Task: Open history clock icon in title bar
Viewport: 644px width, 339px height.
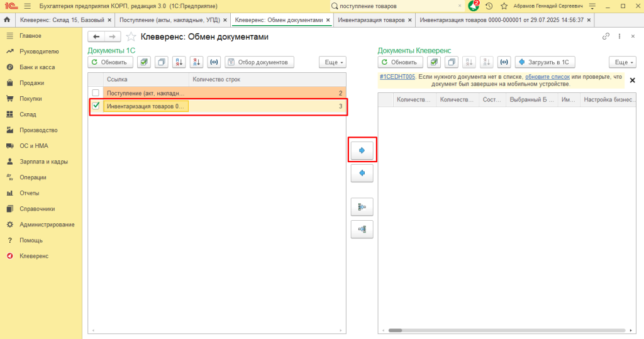Action: pyautogui.click(x=489, y=6)
